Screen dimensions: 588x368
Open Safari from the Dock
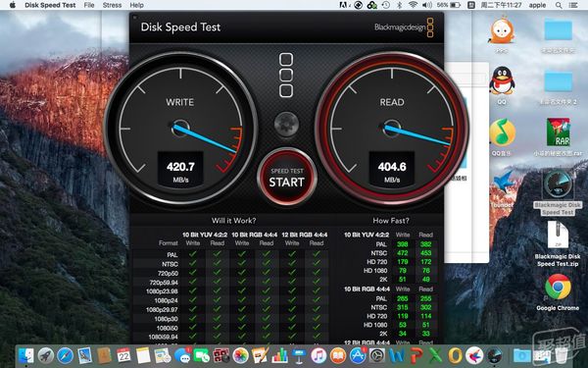pos(65,355)
